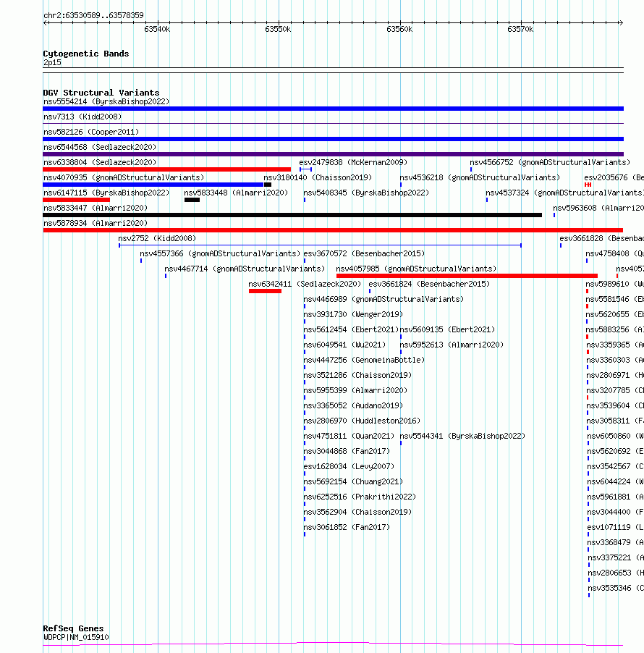This screenshot has width=644, height=653.
Task: Select the small black bar under nsv5833448
Action: pyautogui.click(x=192, y=200)
